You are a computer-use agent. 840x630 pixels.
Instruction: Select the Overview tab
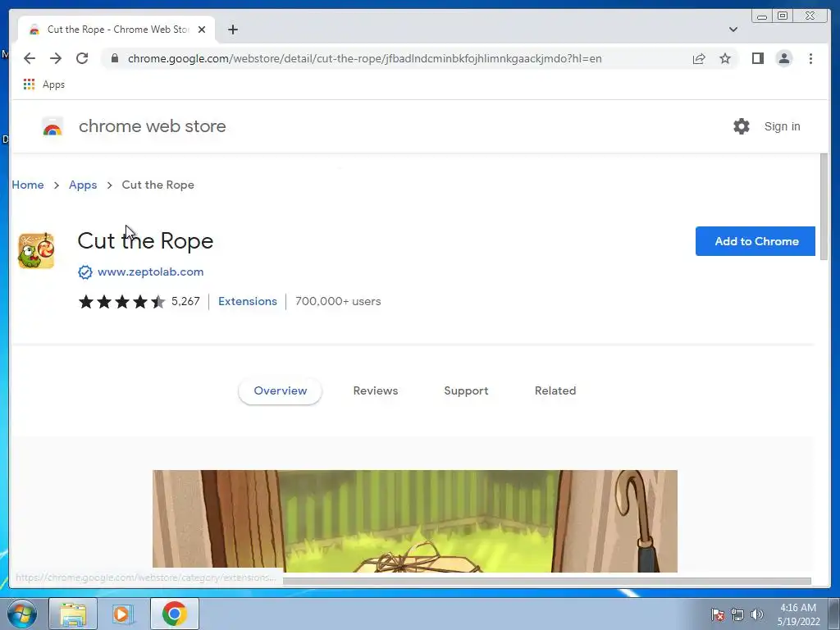tap(281, 391)
